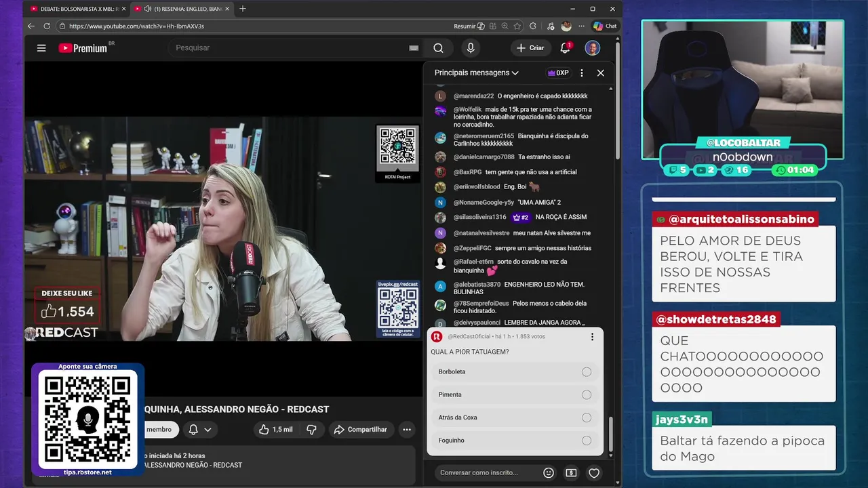868x488 pixels.
Task: Click jays3v3n name in stream overlay
Action: tap(682, 420)
